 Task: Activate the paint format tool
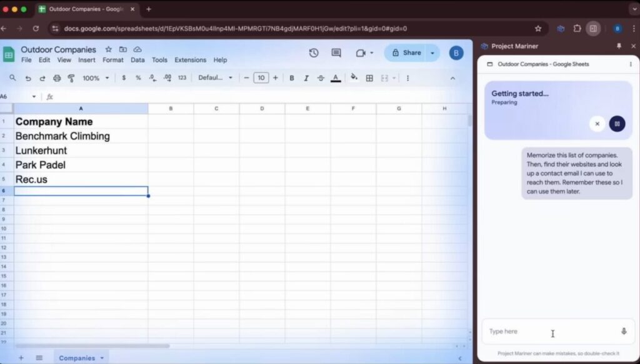71,78
